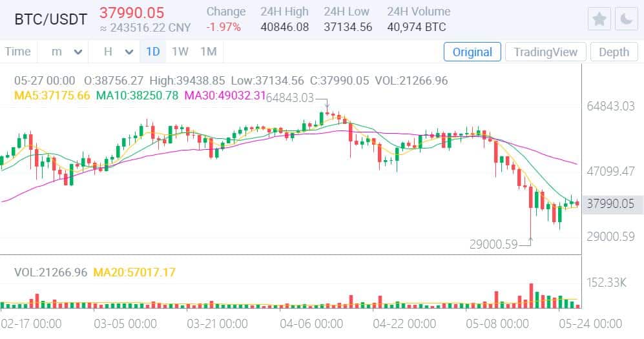
Task: Click the star favorite icon
Action: 599,19
